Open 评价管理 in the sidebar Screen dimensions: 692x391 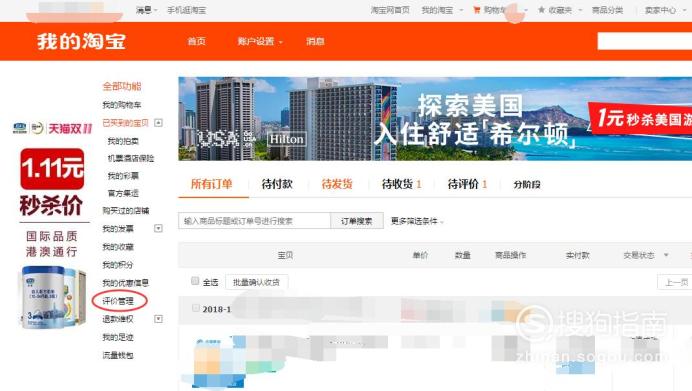tap(118, 301)
